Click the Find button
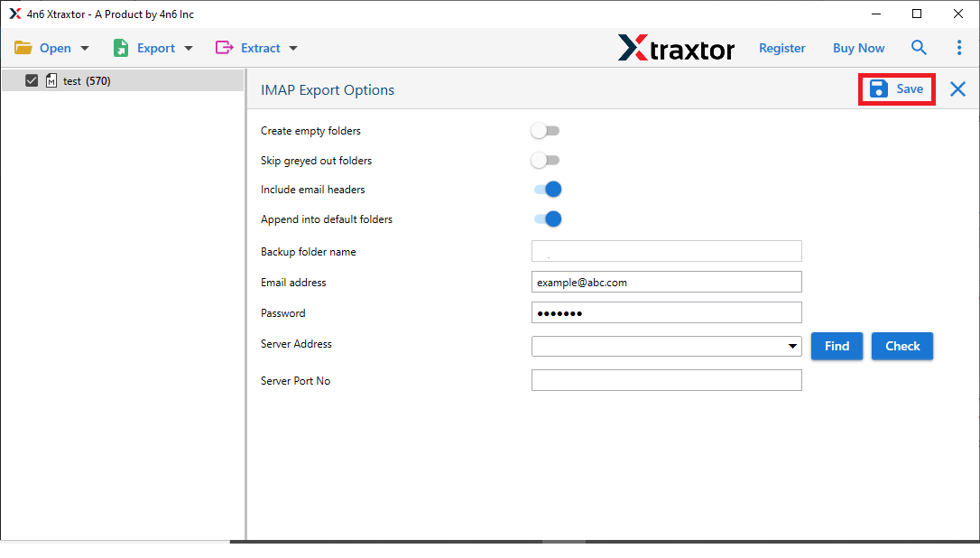The width and height of the screenshot is (980, 558). 837,346
